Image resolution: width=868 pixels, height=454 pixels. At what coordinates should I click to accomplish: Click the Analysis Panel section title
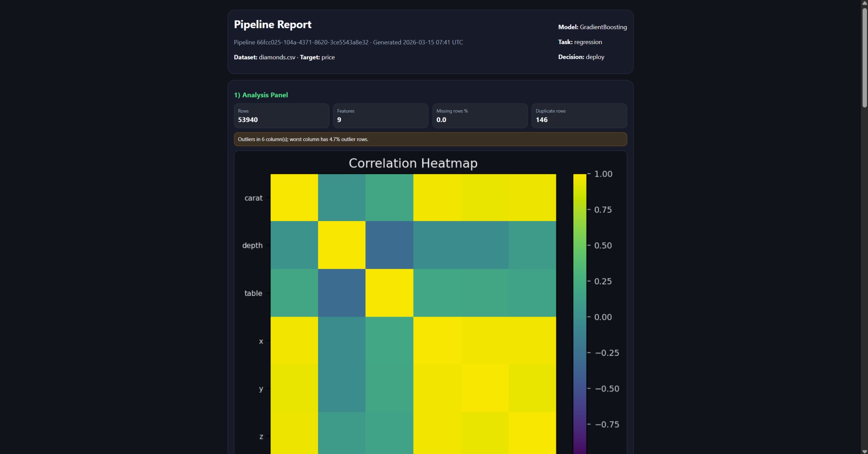[x=261, y=95]
